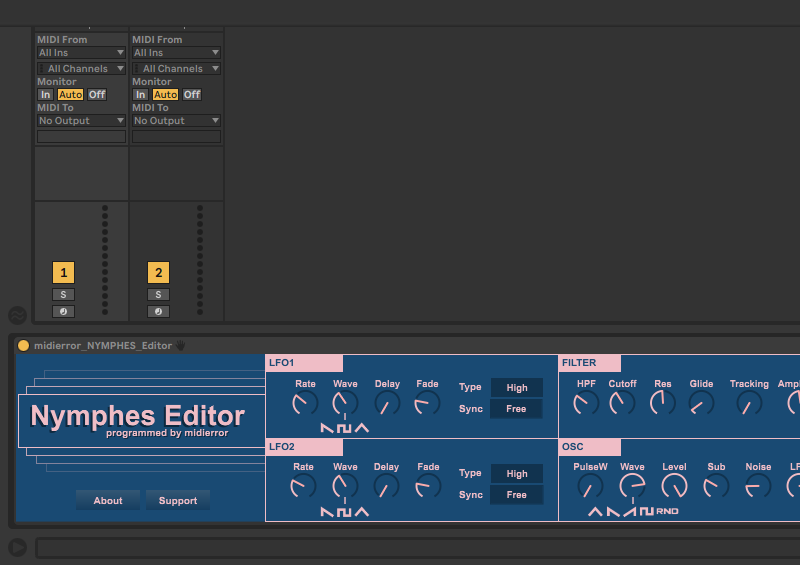Screen dimensions: 800x565
Task: Adjust the LFO1 Wave knob
Action: (345, 404)
